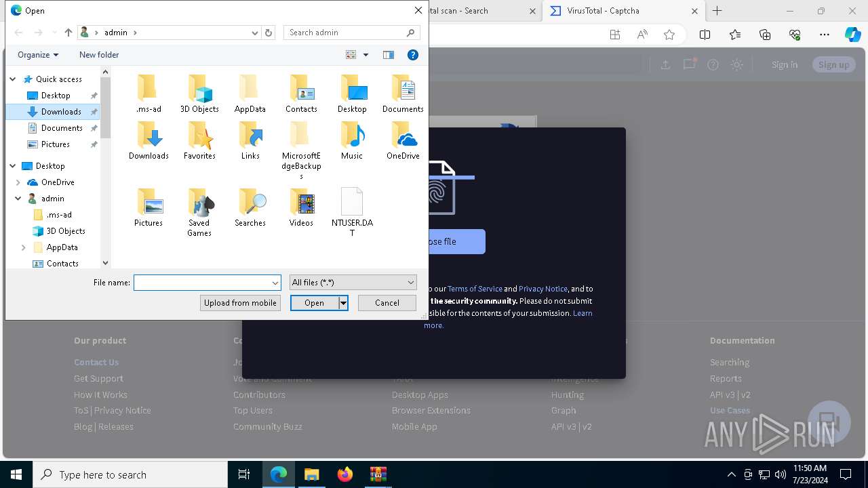Open Edge split screen icon

(705, 35)
